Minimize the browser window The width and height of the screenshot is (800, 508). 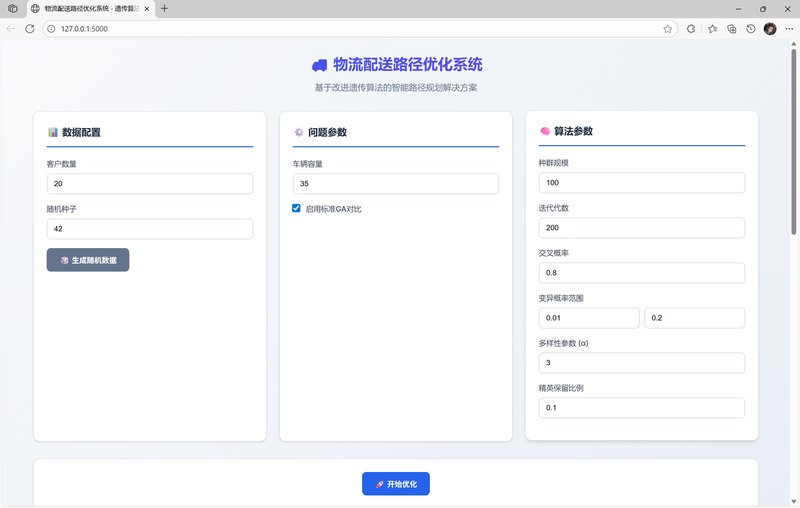click(738, 9)
